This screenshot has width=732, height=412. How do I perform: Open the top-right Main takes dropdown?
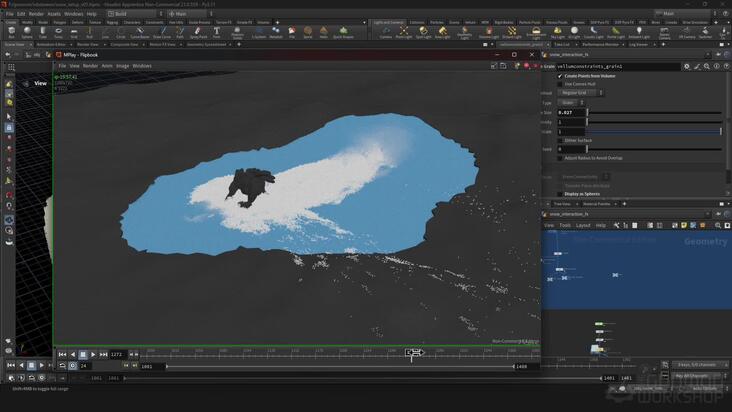(x=685, y=14)
